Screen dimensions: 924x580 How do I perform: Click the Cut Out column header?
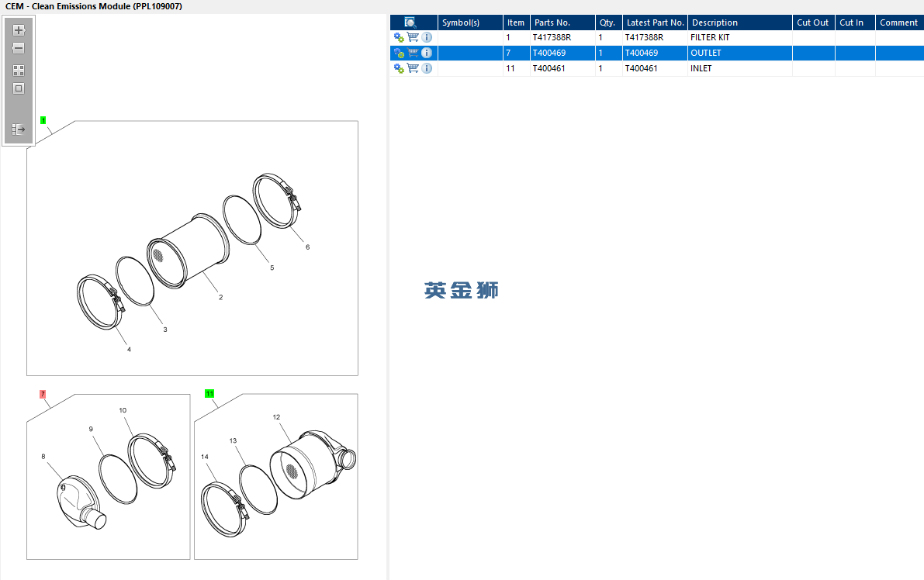[x=814, y=22]
